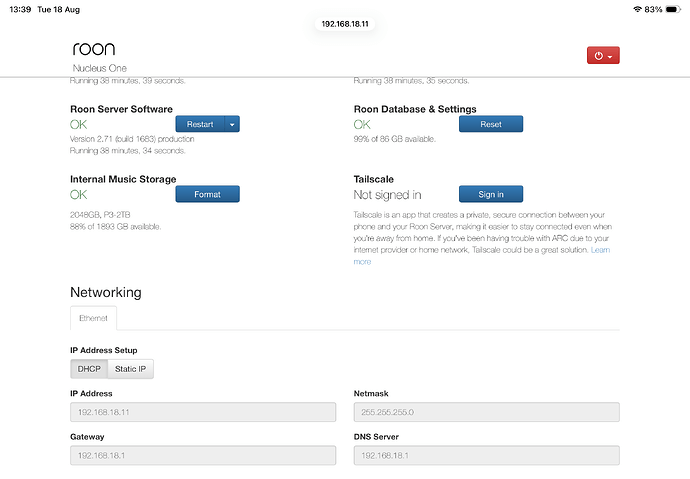690x479 pixels.
Task: Choose DHCP address setup
Action: 89,369
